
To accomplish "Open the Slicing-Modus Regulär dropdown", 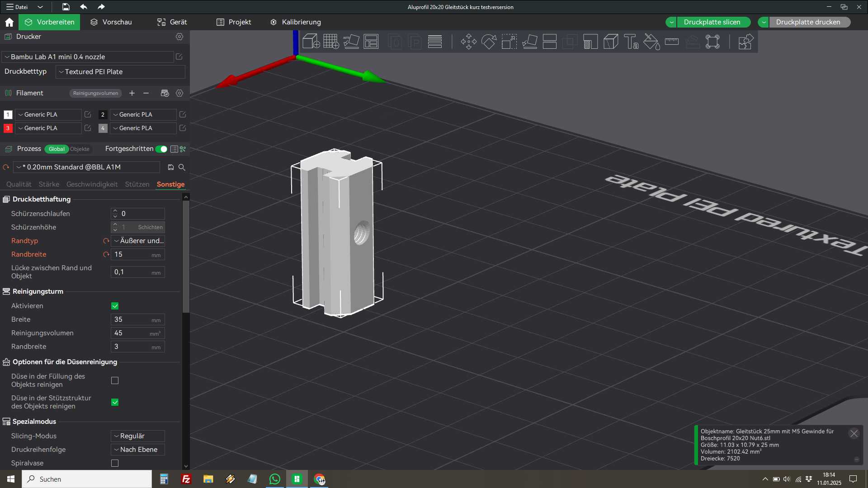I will pyautogui.click(x=138, y=436).
